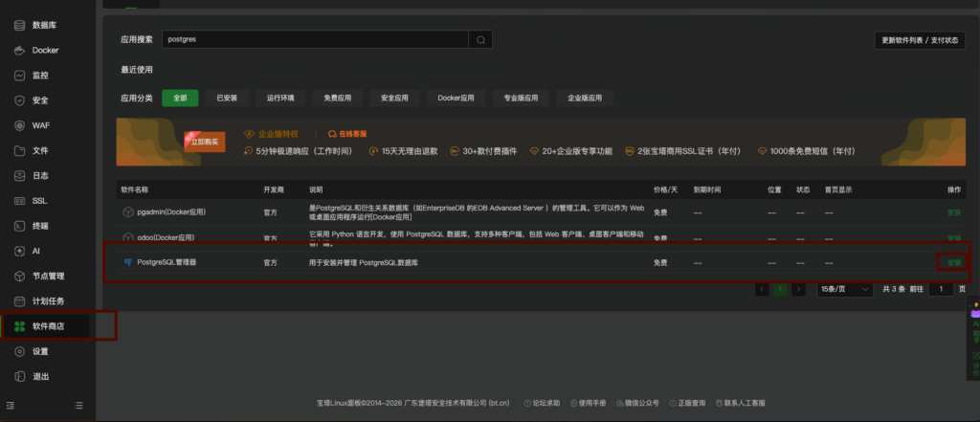Open the 15条/页 page size dropdown
Screen dimensions: 980x422
(845, 289)
